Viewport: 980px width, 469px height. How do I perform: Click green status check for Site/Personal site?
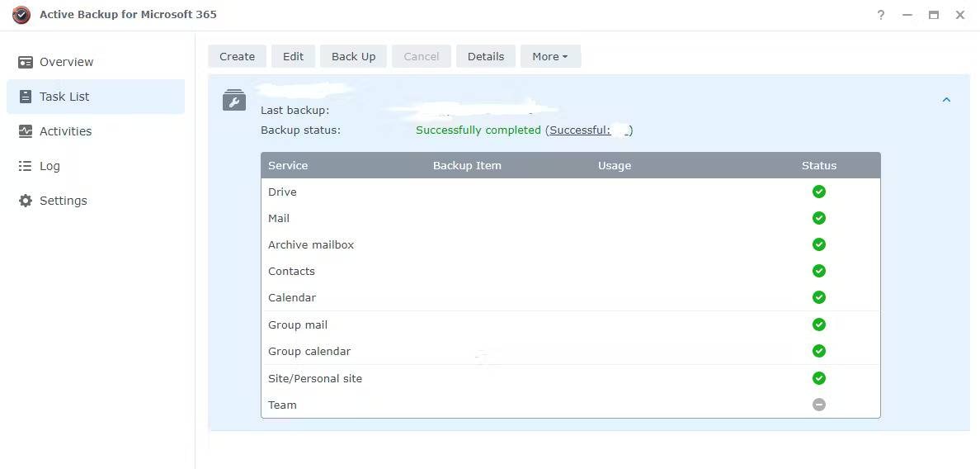819,378
